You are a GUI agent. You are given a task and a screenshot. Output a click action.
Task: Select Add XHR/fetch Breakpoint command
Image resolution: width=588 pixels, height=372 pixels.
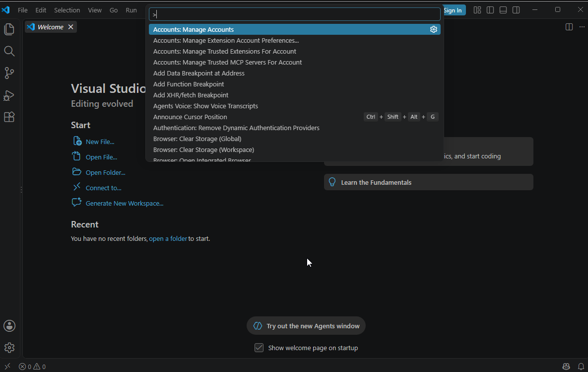point(295,95)
